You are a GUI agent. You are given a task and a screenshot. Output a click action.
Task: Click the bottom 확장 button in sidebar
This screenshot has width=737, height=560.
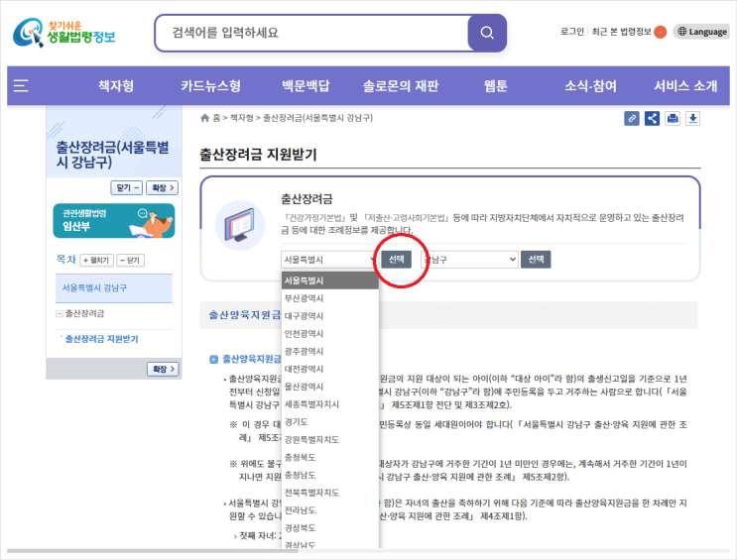tap(163, 370)
